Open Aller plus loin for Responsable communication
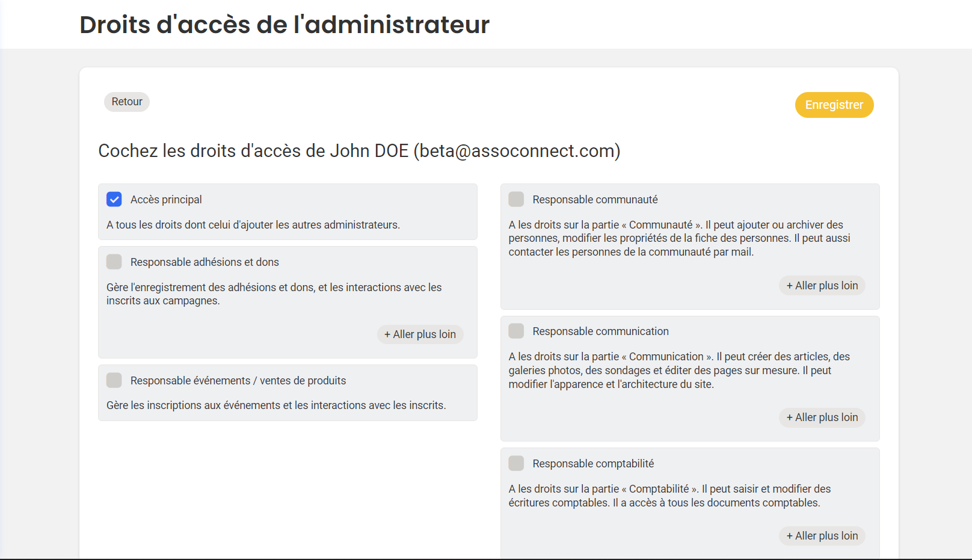Screen dimensions: 972x560 coord(822,417)
